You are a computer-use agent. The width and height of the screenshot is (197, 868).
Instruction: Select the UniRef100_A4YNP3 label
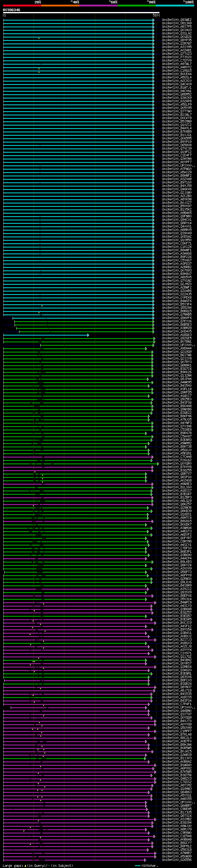pos(177,423)
